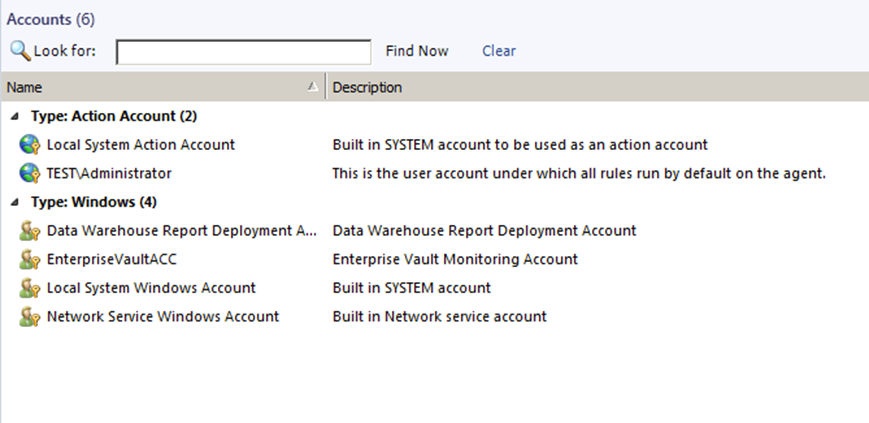Click the Network Service Windows Account icon

(x=29, y=317)
